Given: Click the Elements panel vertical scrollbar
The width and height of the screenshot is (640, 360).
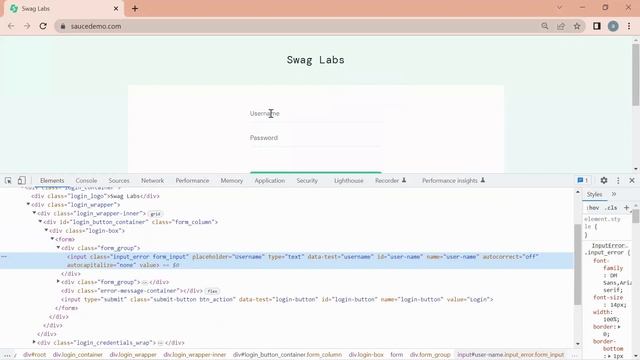Looking at the screenshot, I should (x=578, y=264).
